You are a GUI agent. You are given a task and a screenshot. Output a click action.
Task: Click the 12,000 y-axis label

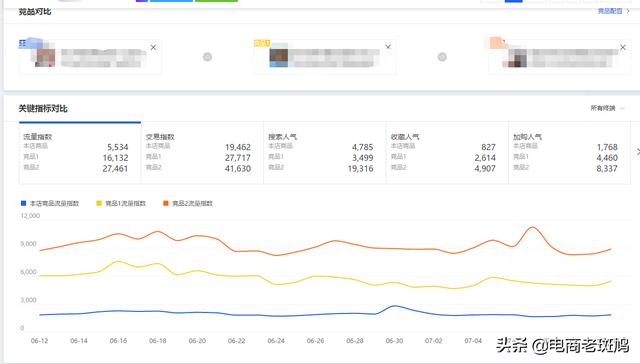click(x=30, y=216)
